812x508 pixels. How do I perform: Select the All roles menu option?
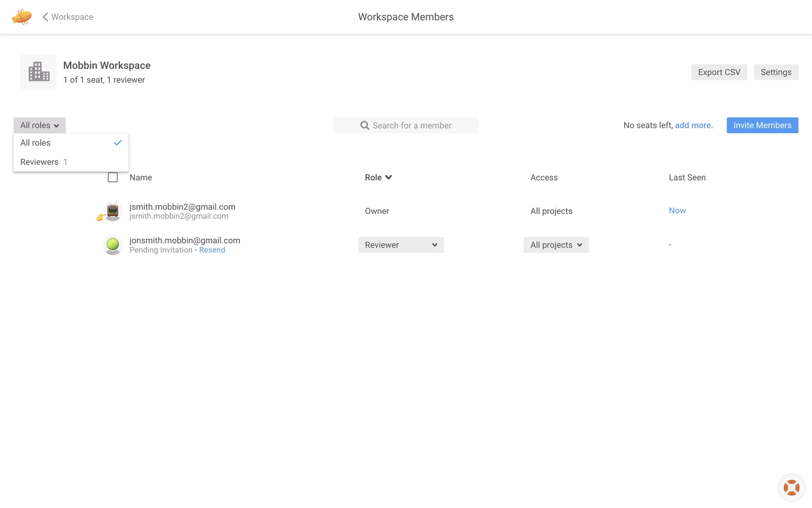tap(36, 143)
